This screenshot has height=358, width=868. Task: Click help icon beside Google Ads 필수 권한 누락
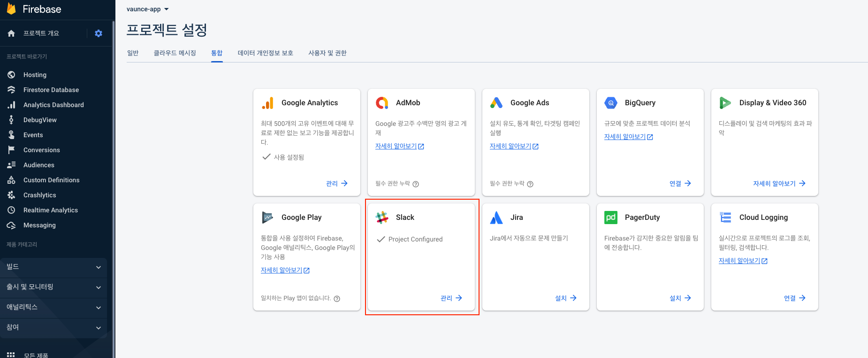coord(530,184)
